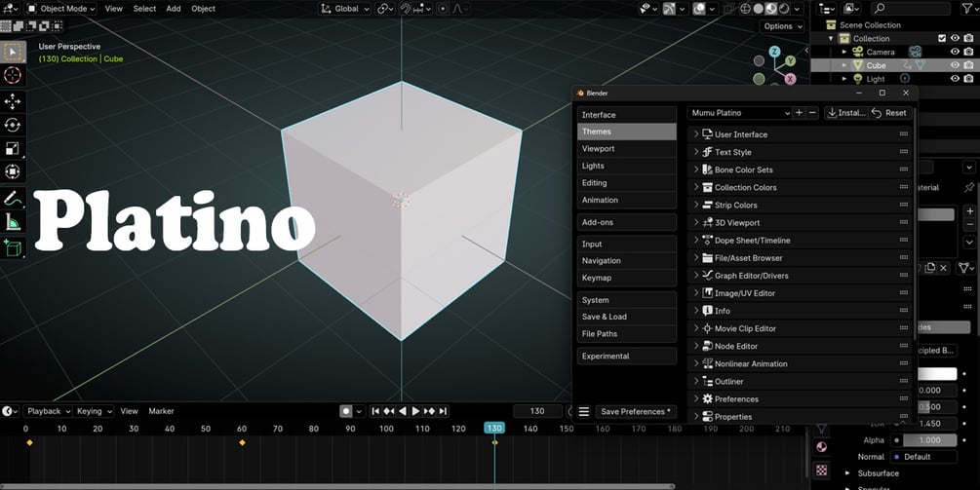Remove theme preset with minus button
Viewport: 980px width, 490px height.
pos(812,113)
